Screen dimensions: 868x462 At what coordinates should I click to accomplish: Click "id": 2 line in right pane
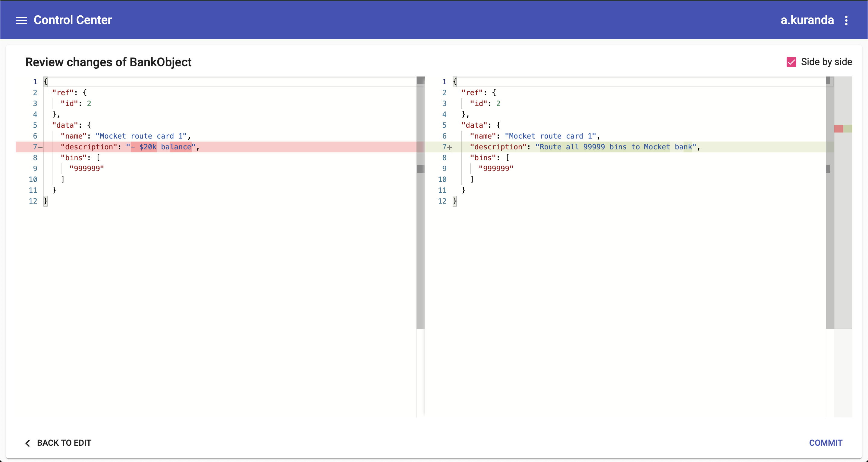click(485, 103)
